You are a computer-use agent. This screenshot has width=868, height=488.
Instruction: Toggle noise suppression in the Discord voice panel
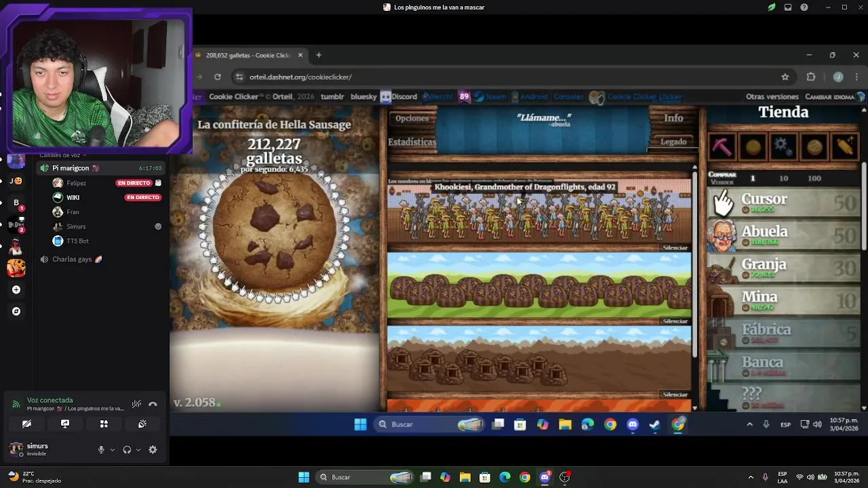point(136,404)
